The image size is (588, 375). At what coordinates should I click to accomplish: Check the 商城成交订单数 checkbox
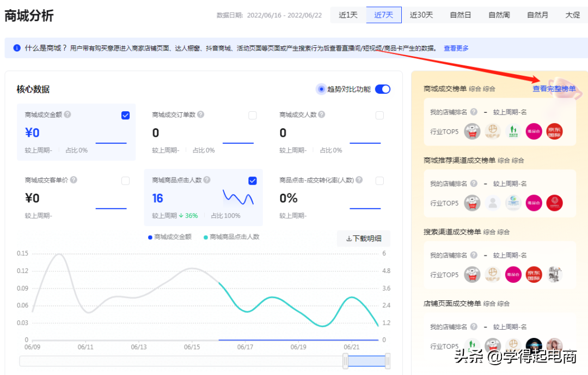(253, 115)
